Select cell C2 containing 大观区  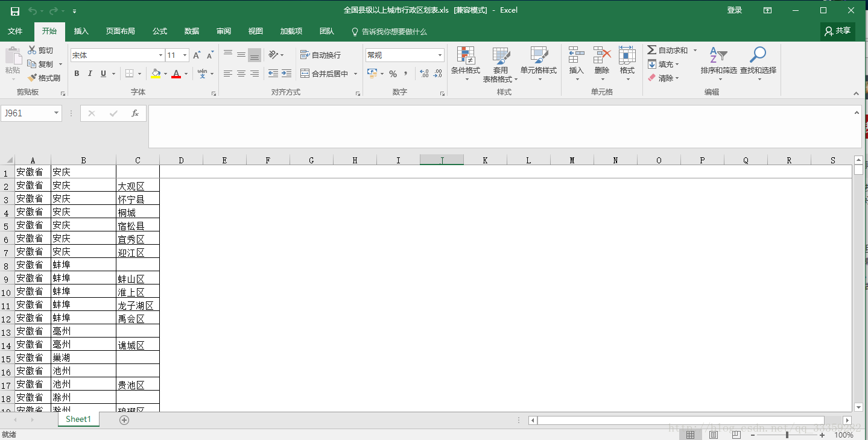pyautogui.click(x=138, y=186)
